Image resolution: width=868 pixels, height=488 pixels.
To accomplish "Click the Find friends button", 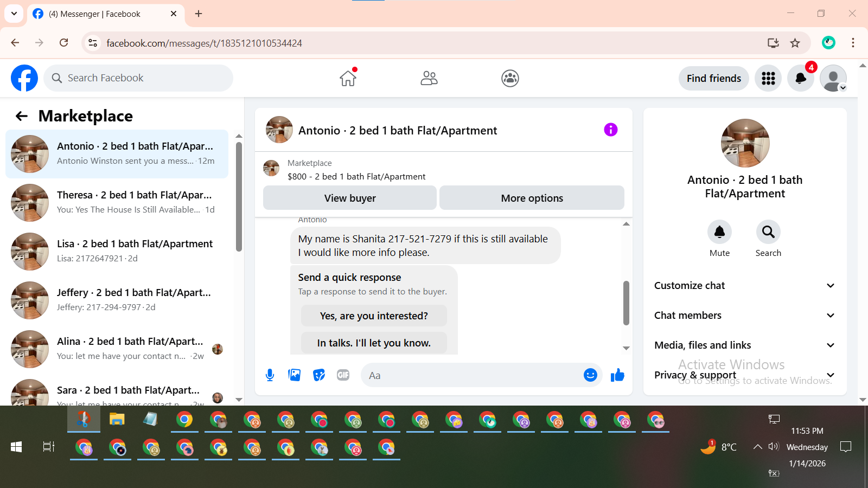I will click(x=713, y=79).
